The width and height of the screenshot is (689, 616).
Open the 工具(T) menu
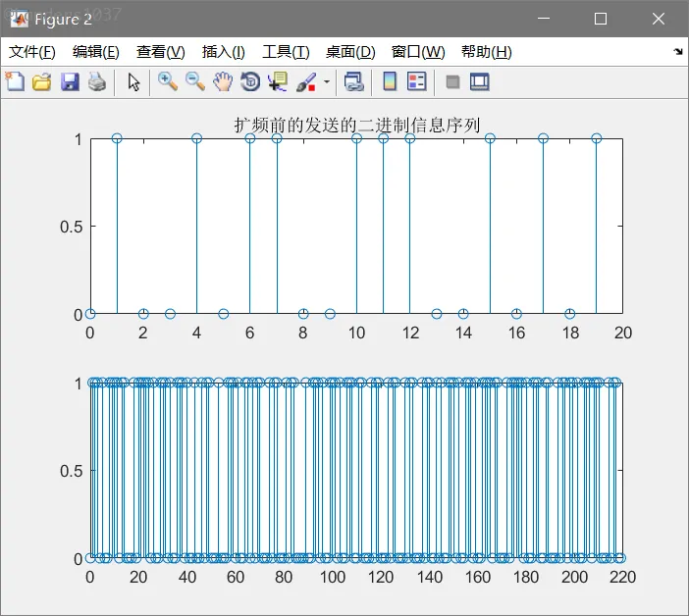286,52
